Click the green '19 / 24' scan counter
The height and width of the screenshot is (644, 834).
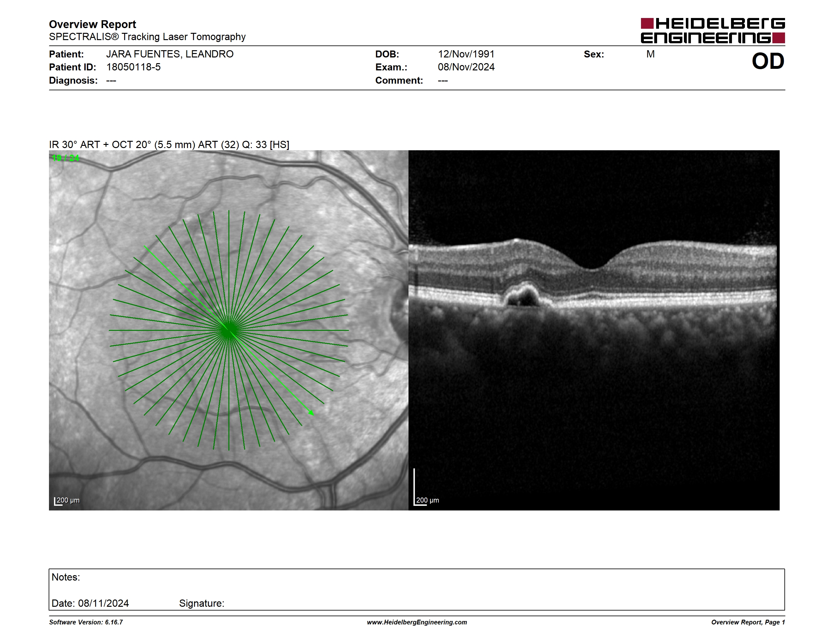tap(65, 158)
